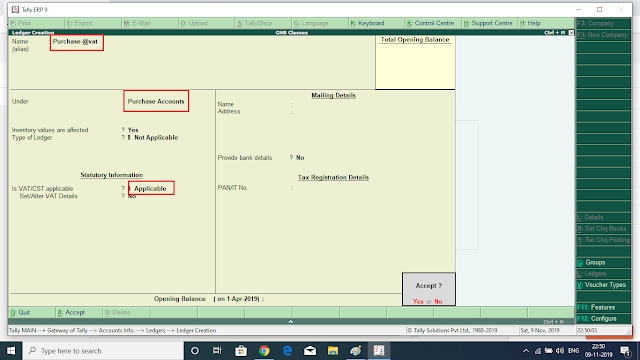Open the Windows Start menu
Screen dimensions: 640x360
(11, 351)
